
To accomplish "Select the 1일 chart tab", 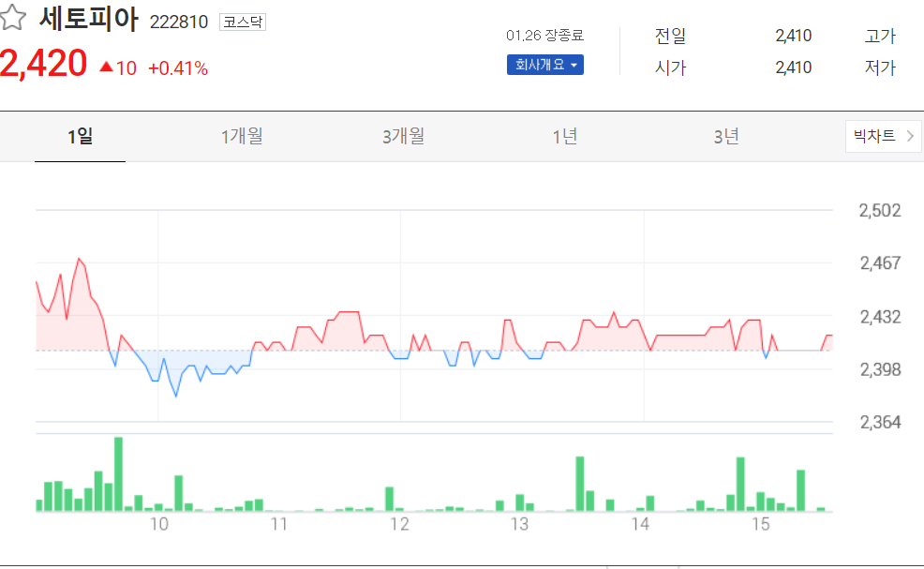I will pos(81,137).
